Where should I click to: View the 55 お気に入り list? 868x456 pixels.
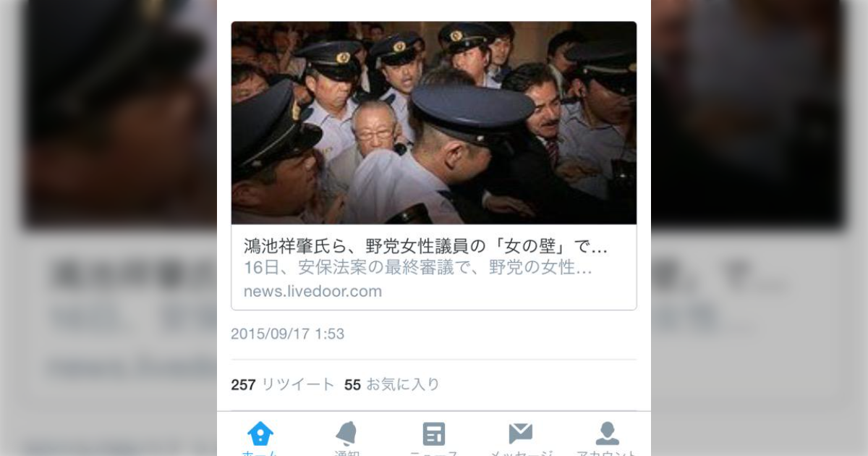pos(391,384)
